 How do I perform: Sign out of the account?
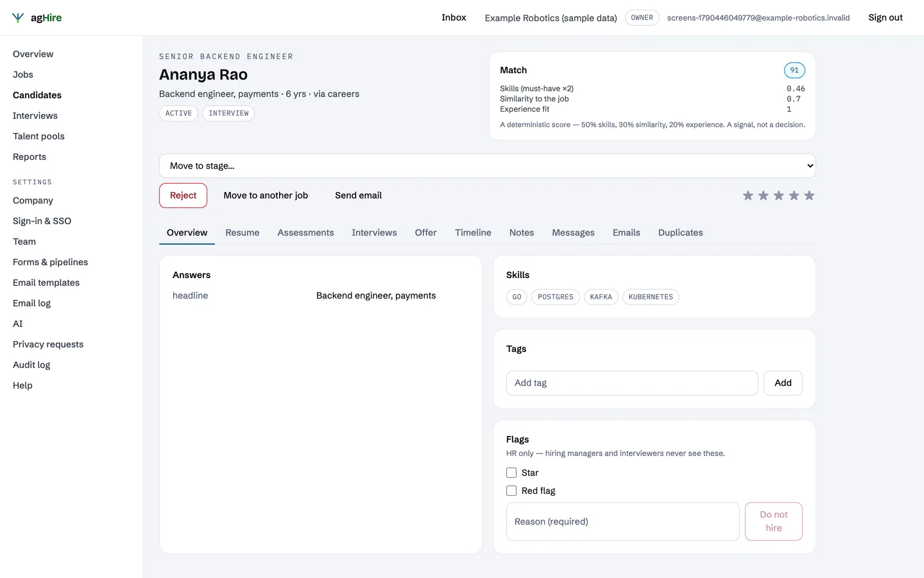pos(886,17)
